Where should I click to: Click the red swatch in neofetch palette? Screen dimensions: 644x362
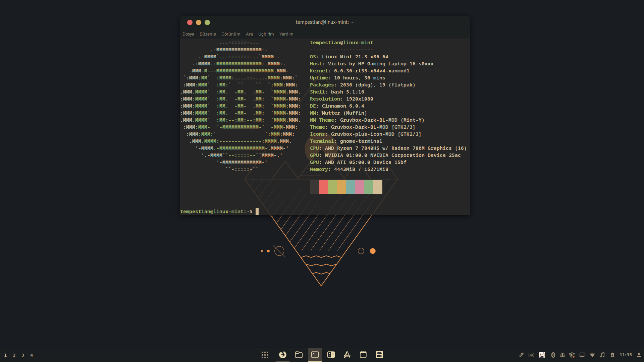coord(323,187)
